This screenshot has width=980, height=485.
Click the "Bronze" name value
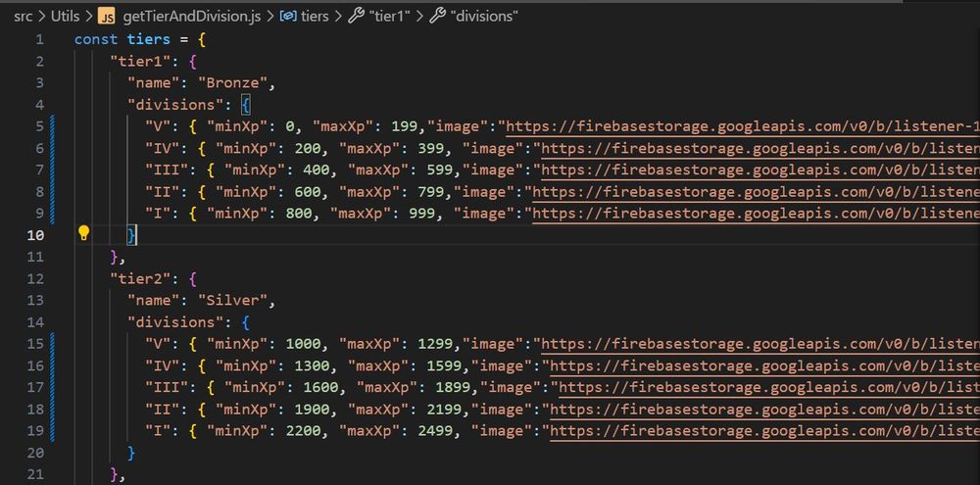point(232,83)
